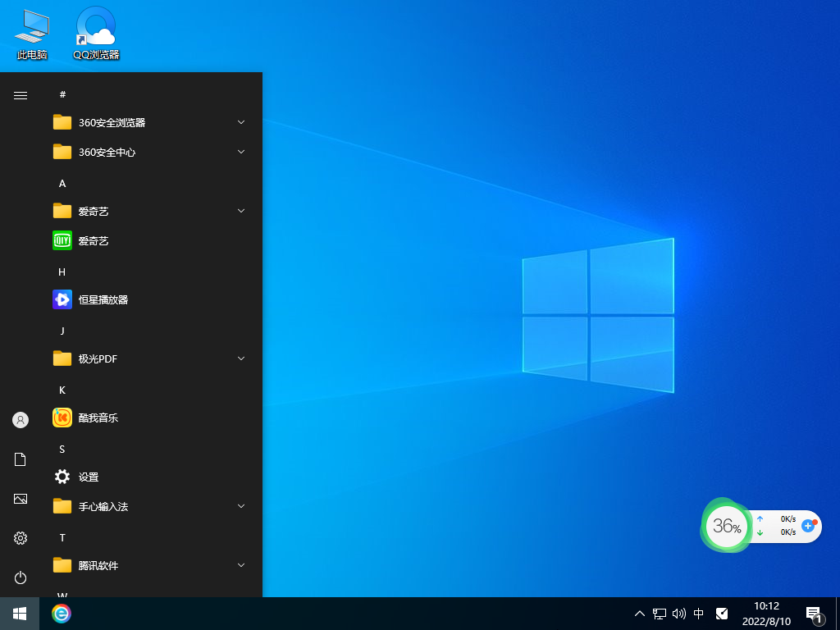Open Pictures icon in Start sidebar
This screenshot has width=840, height=630.
(21, 499)
